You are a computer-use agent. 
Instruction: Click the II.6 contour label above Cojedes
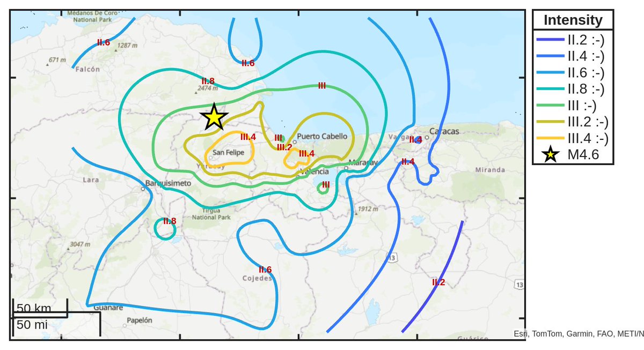265,270
